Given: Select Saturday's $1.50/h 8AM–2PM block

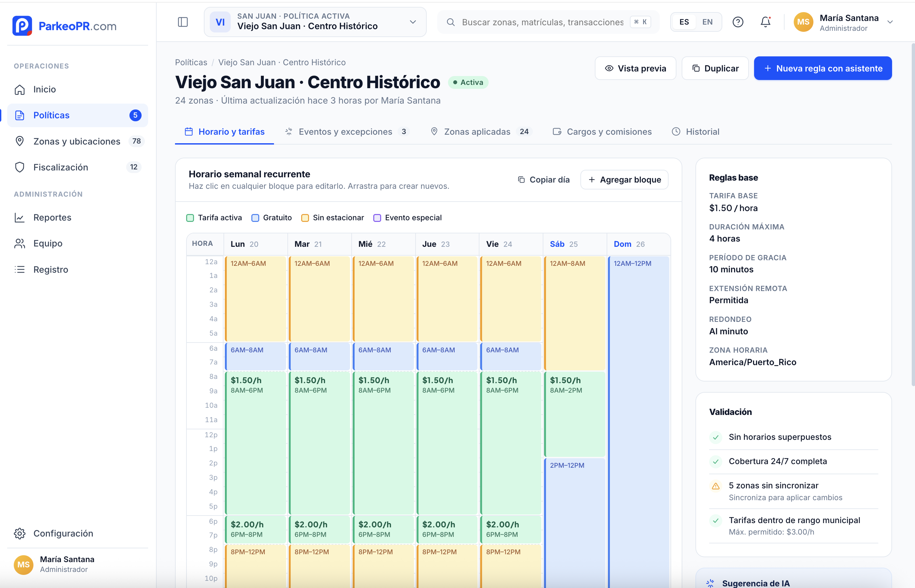Looking at the screenshot, I should coord(575,414).
